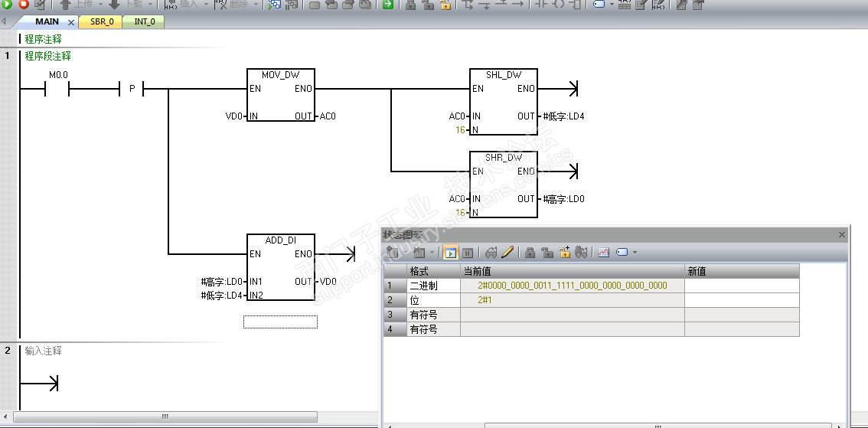
Task: Select the M0.0 contact
Action: coord(57,89)
